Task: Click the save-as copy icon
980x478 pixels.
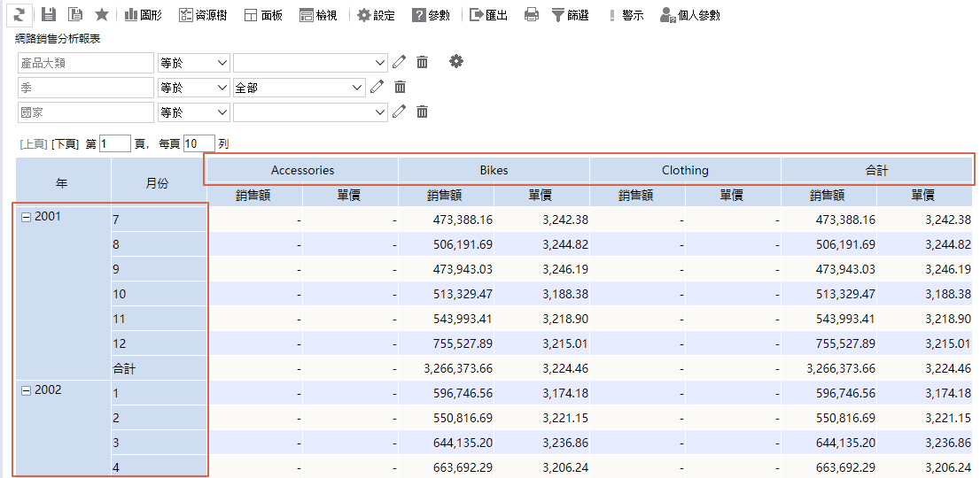Action: click(x=75, y=15)
